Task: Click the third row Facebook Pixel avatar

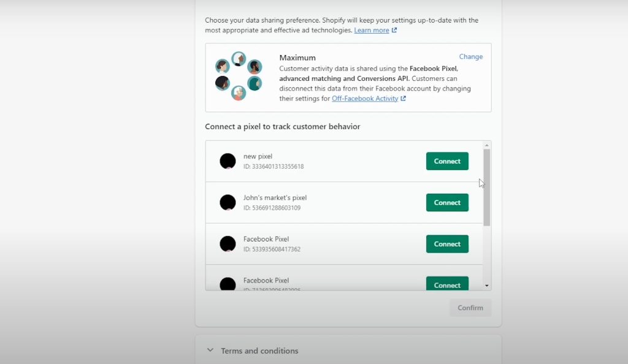Action: click(x=228, y=244)
